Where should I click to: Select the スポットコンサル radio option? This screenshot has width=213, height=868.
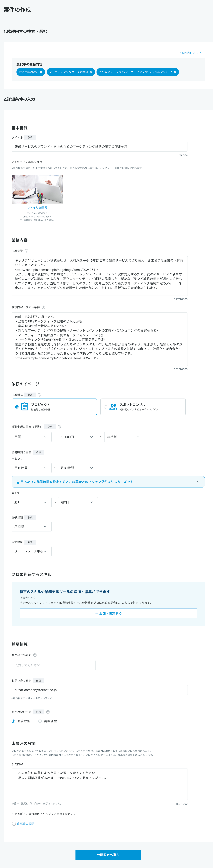click(106, 407)
